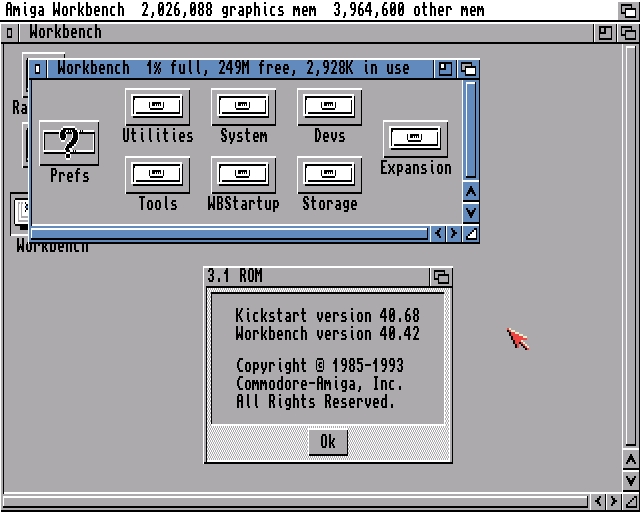Image resolution: width=640 pixels, height=512 pixels.
Task: Click right arrow of main Workbench window bottom scrollbar
Action: 613,501
